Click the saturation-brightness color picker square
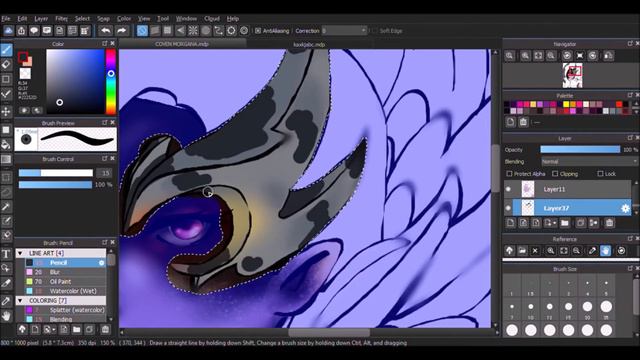Screen dimensions: 640x360 click(75, 82)
